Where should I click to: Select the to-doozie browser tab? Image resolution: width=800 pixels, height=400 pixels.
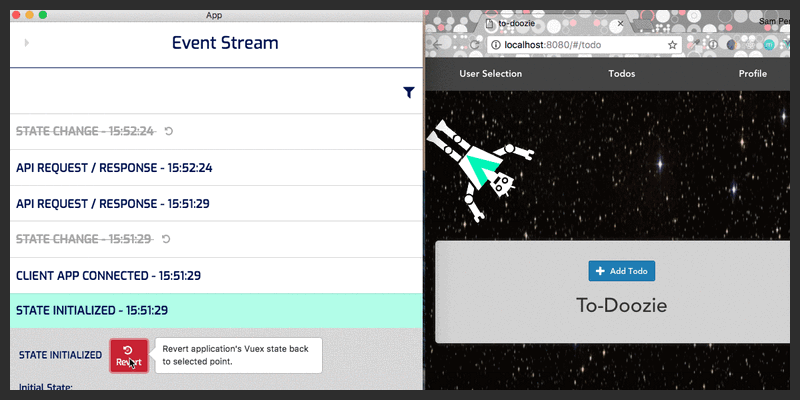(554, 23)
